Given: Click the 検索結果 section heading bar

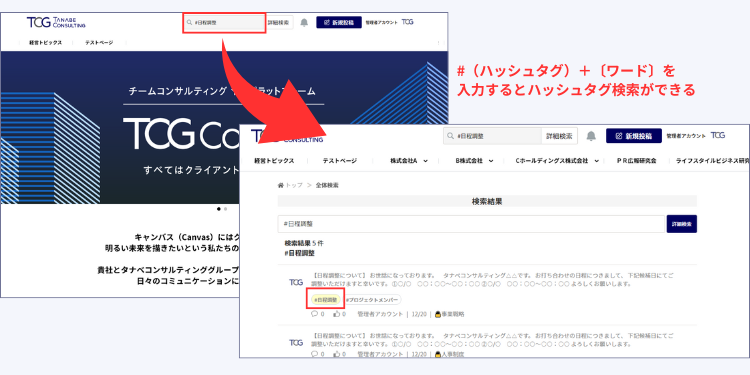Looking at the screenshot, I should point(487,201).
